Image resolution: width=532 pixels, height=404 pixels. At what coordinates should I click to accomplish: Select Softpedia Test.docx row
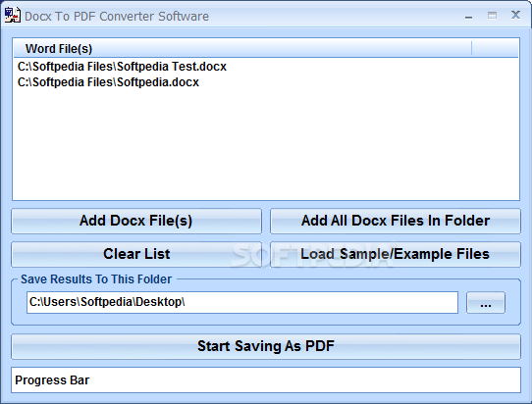pyautogui.click(x=266, y=67)
